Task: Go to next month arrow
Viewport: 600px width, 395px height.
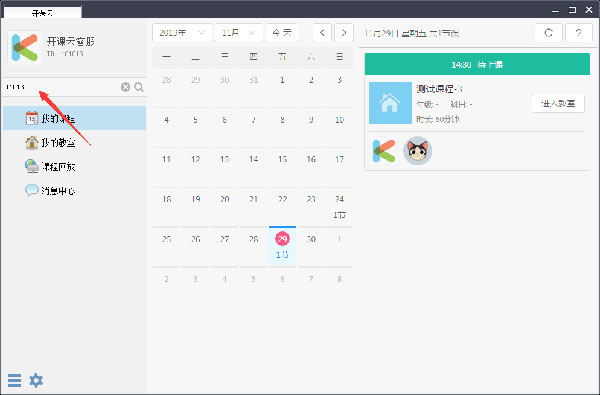Action: click(x=344, y=33)
